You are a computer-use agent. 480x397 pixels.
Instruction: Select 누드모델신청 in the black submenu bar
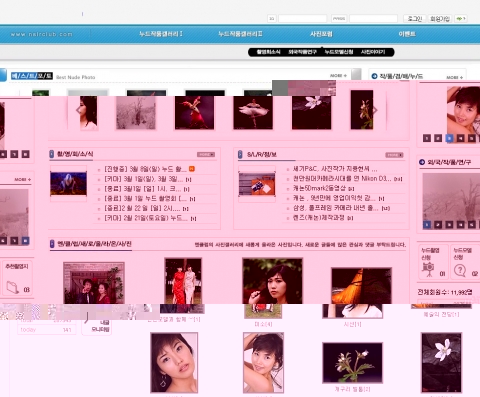(x=339, y=52)
